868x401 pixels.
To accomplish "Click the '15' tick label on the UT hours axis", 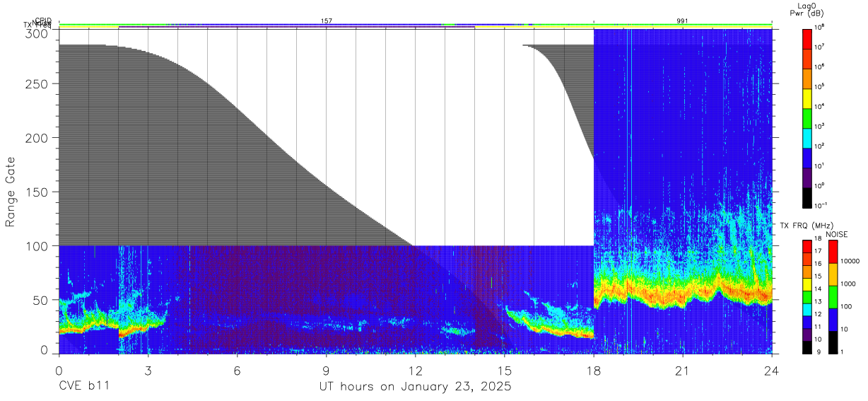I will (504, 371).
